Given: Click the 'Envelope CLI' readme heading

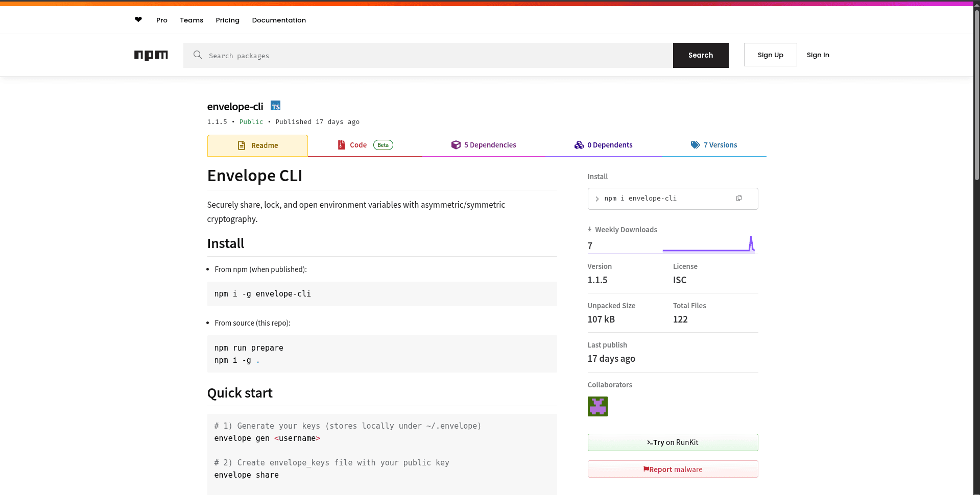Looking at the screenshot, I should click(255, 176).
